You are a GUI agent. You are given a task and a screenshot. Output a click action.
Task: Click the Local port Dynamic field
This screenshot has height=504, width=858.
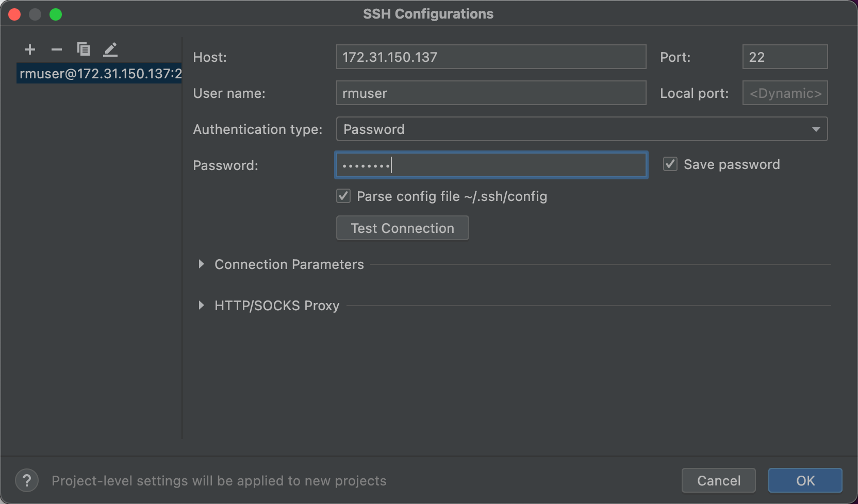(785, 93)
